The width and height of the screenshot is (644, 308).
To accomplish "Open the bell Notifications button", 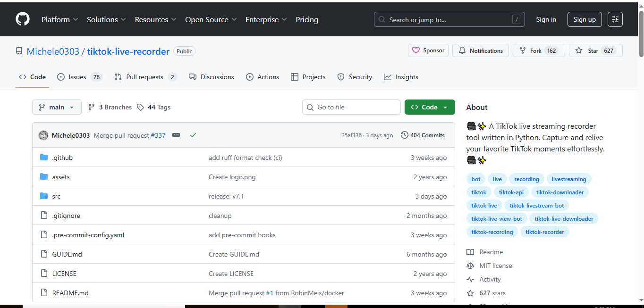I will tap(481, 50).
